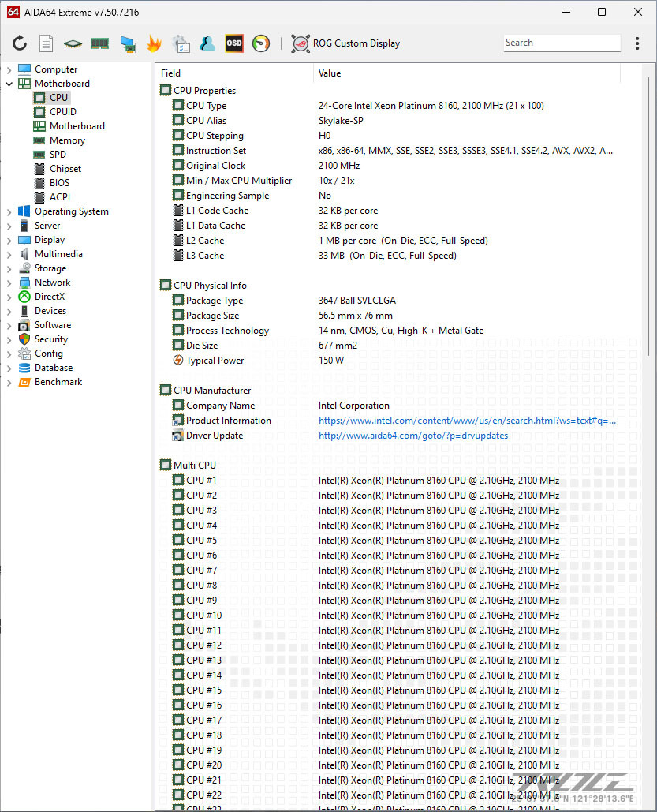Viewport: 657px width, 812px height.
Task: Select the Software category
Action: [53, 324]
